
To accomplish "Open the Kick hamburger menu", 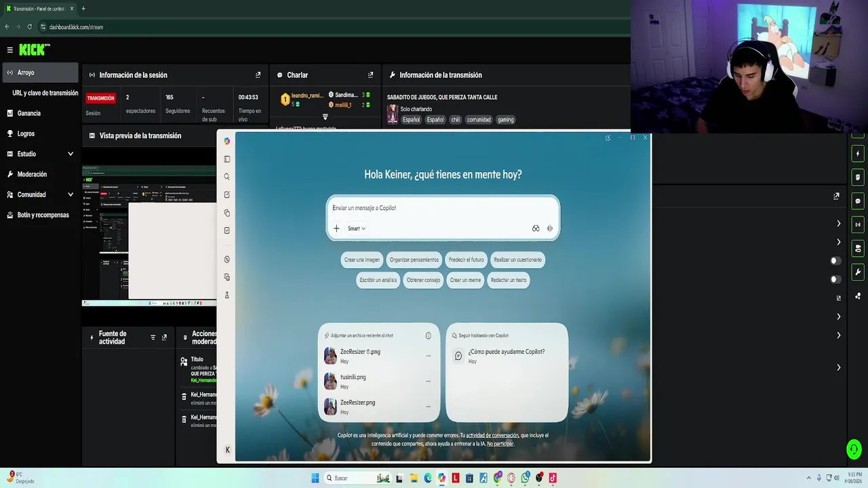I will (x=9, y=49).
